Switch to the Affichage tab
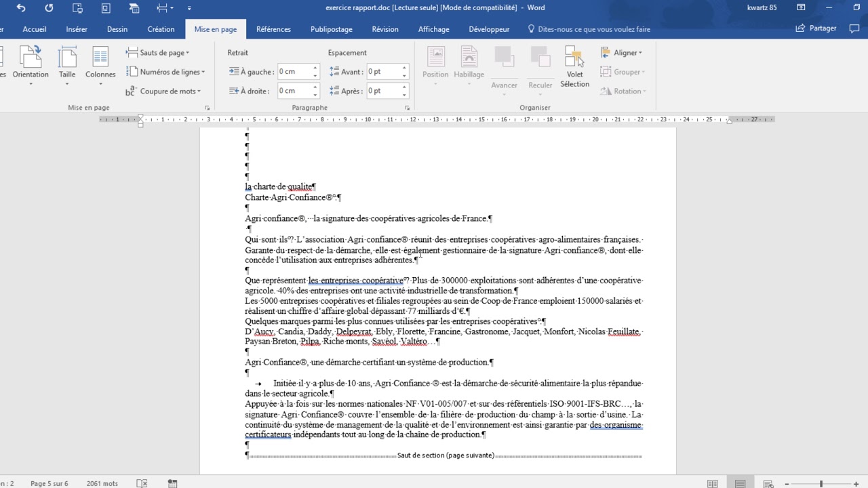The image size is (868, 488). click(434, 29)
